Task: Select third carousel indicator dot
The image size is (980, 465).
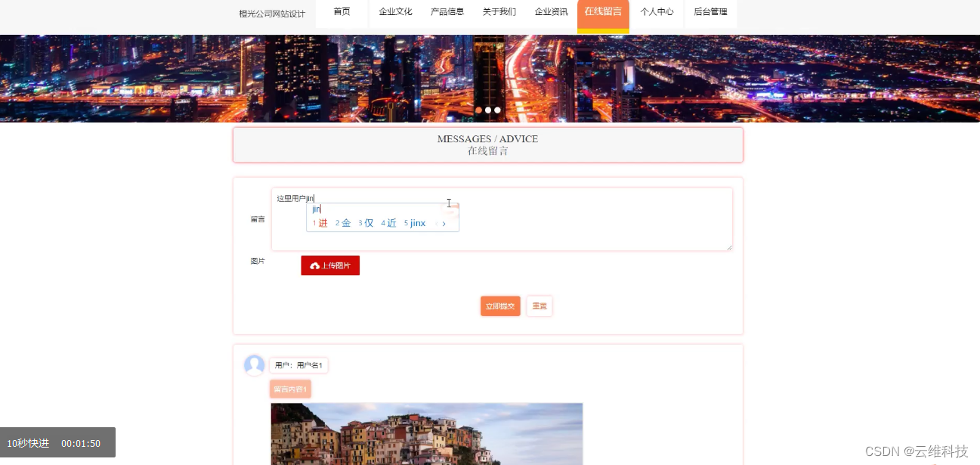Action: pos(497,110)
